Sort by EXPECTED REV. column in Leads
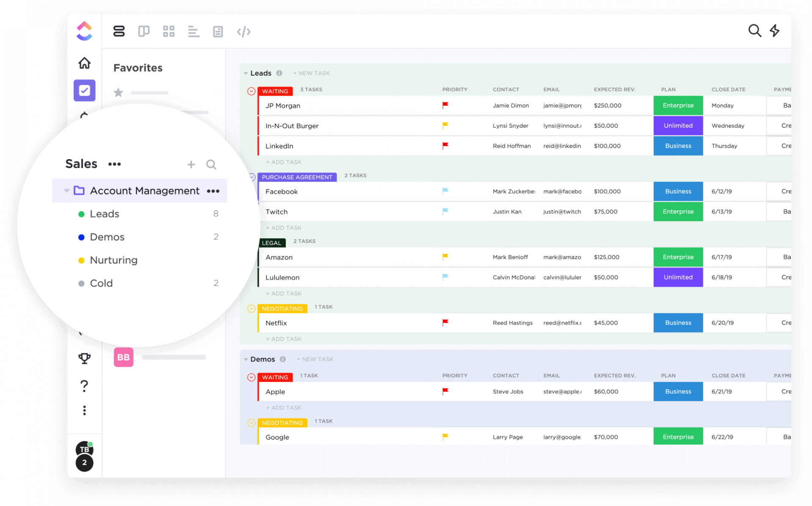The width and height of the screenshot is (812, 506). 614,89
